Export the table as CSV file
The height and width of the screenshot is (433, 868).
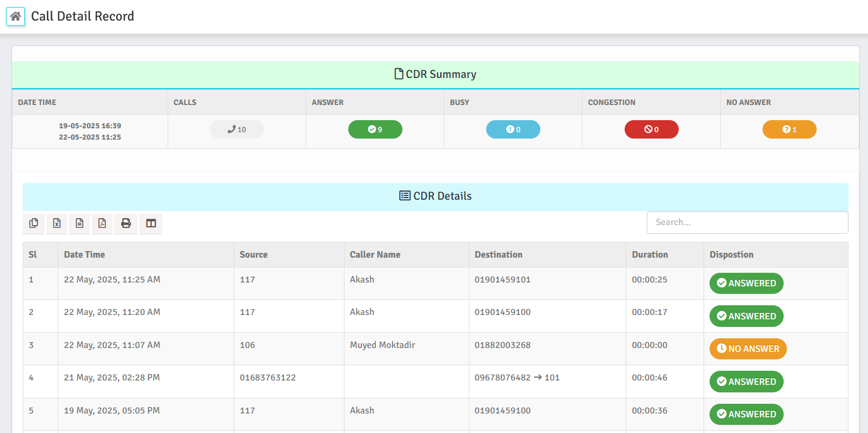point(79,223)
